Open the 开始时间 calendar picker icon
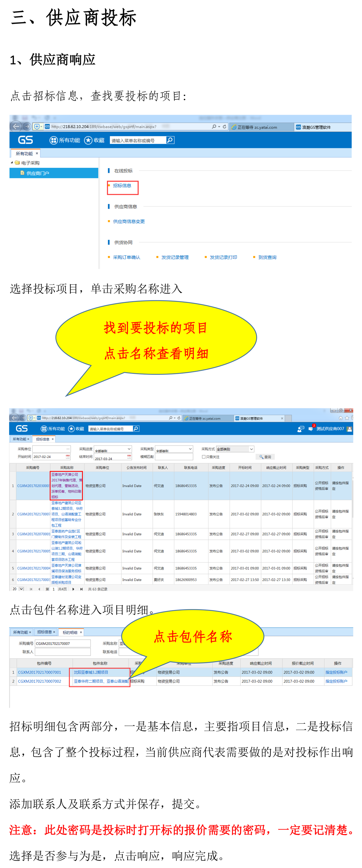Viewport: 362px width, 868px height. [68, 457]
